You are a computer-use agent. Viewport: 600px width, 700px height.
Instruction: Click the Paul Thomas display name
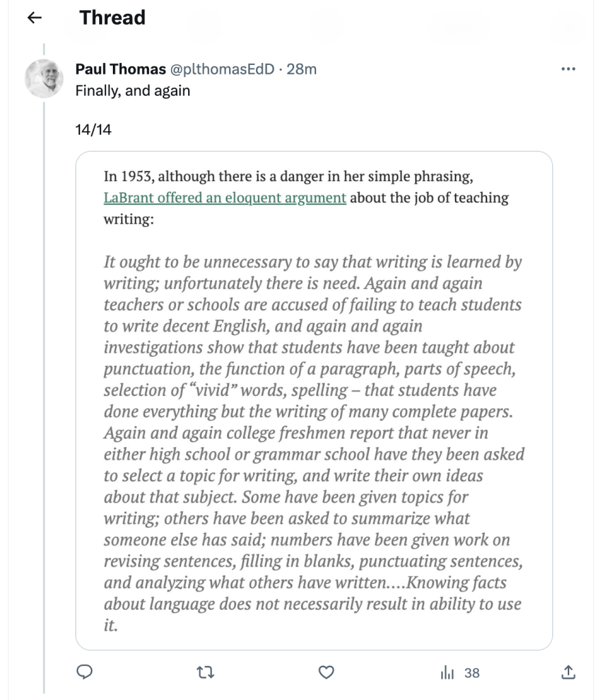point(120,69)
